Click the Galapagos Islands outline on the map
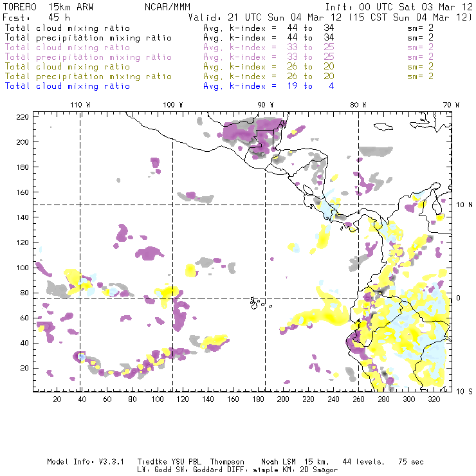476x476 pixels. (x=261, y=303)
